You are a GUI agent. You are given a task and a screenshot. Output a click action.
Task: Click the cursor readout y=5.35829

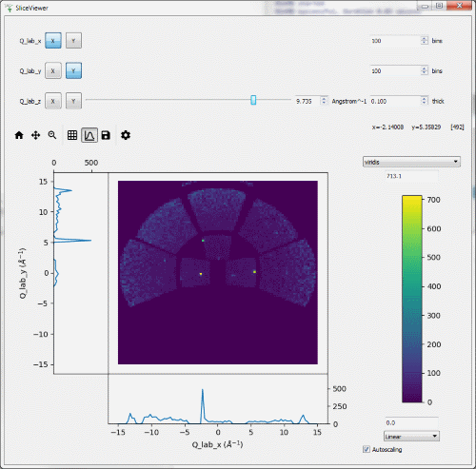(426, 127)
